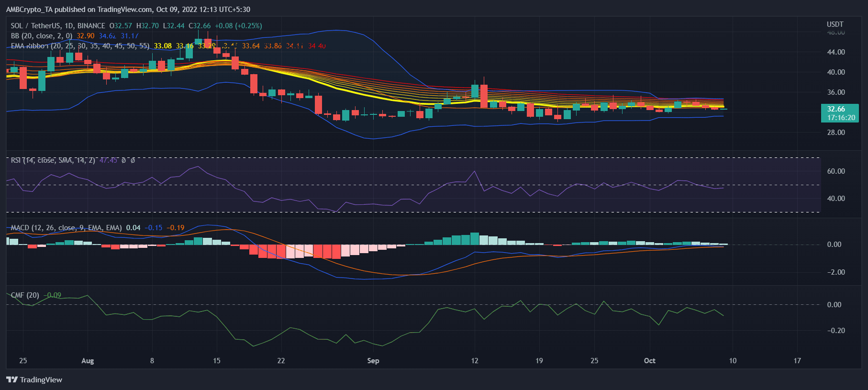The image size is (868, 390).
Task: Click the orange 32.90 Bollinger basis value
Action: coord(86,36)
